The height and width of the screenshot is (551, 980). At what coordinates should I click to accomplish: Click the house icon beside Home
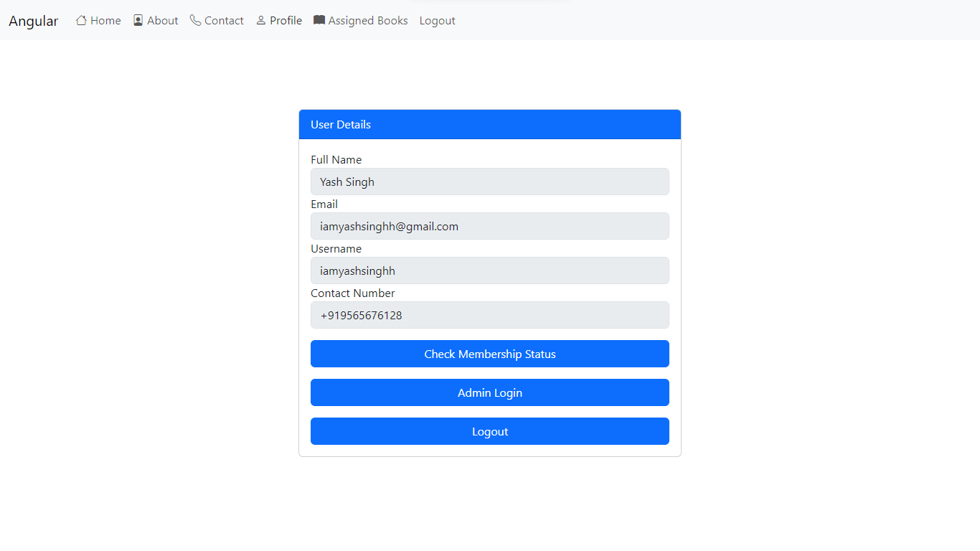pyautogui.click(x=81, y=21)
